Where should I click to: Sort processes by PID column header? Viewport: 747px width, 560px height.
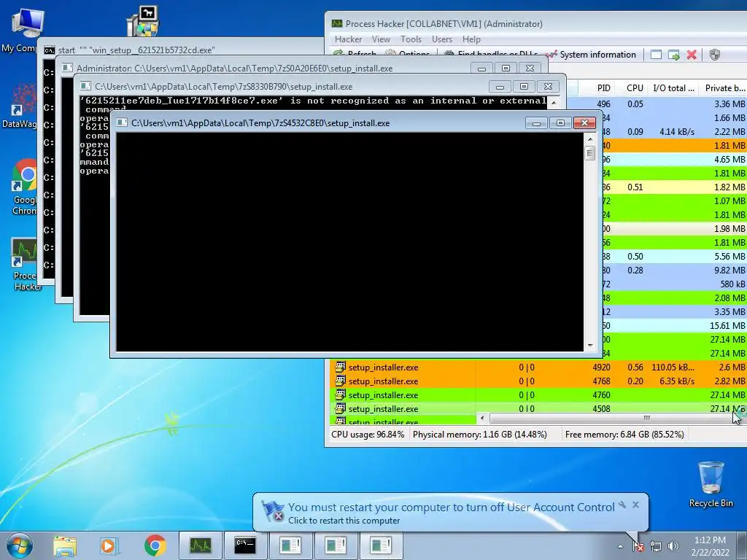(x=603, y=88)
